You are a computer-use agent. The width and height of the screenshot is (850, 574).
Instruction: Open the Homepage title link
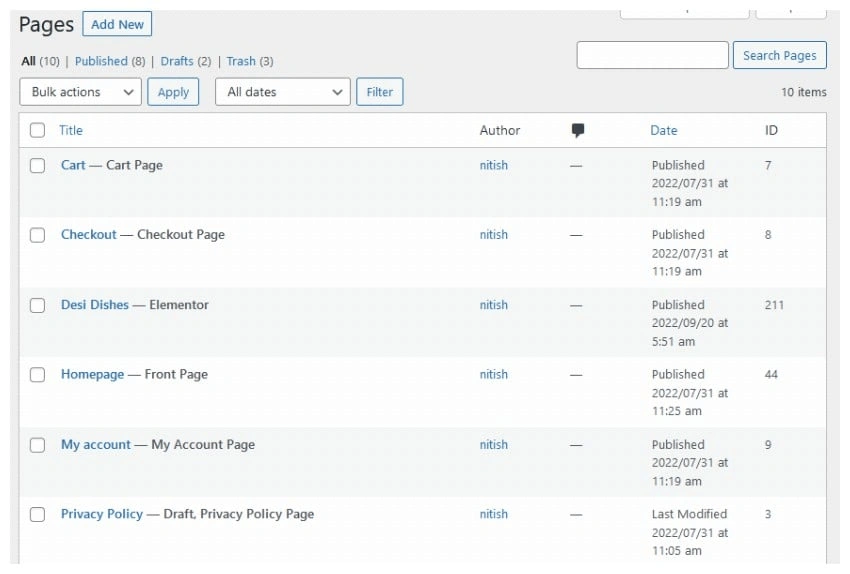92,375
